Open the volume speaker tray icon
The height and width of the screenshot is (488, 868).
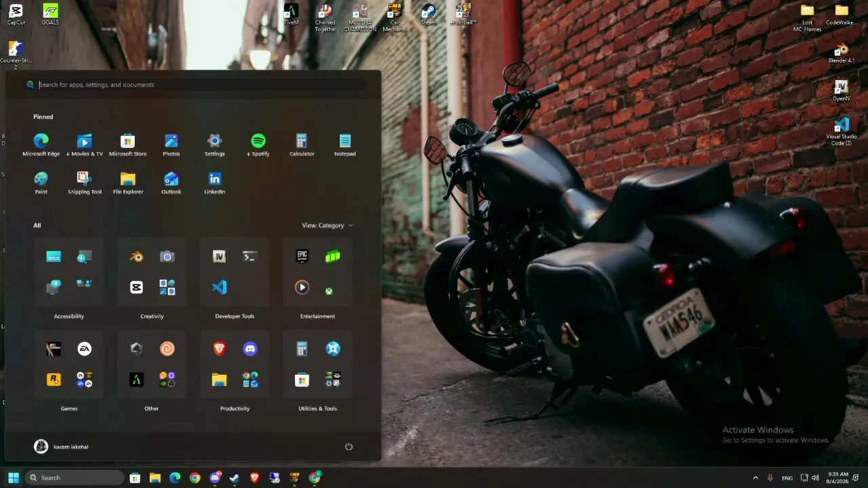click(815, 478)
